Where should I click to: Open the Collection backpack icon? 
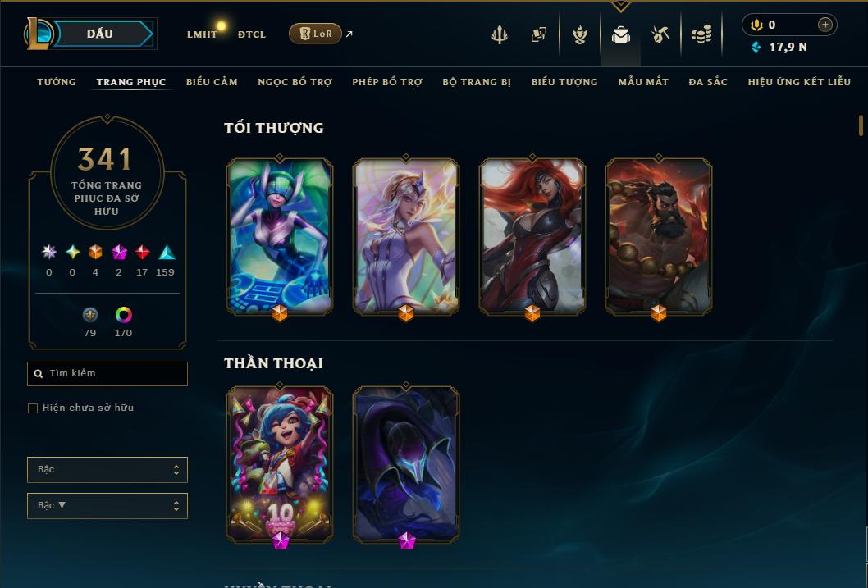click(x=620, y=34)
